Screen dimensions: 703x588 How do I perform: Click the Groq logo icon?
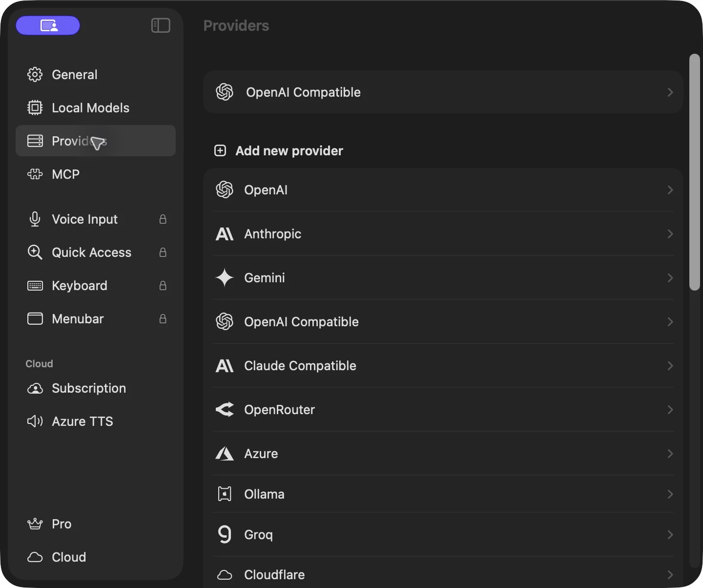pyautogui.click(x=225, y=535)
